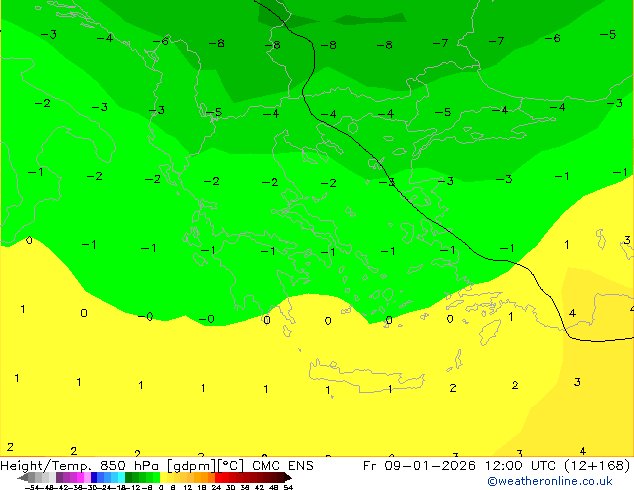
Task: Click the dark blue swatch in the legend
Action: [x=94, y=477]
